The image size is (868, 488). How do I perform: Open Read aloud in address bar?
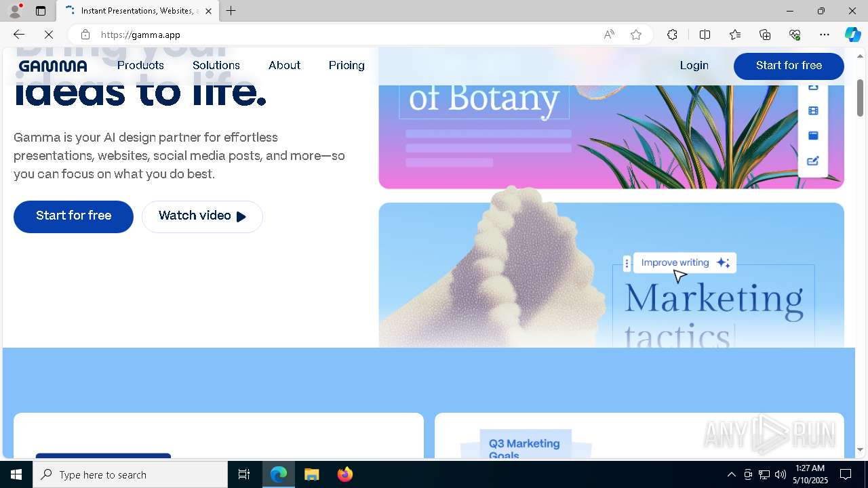tap(609, 35)
